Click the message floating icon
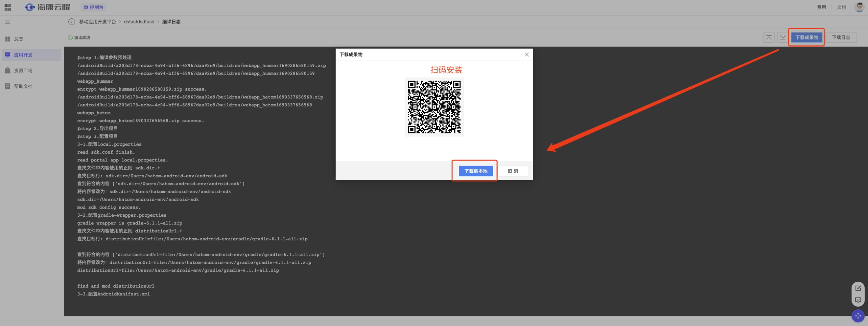Viewport: 868px width, 326px height. pos(858,300)
